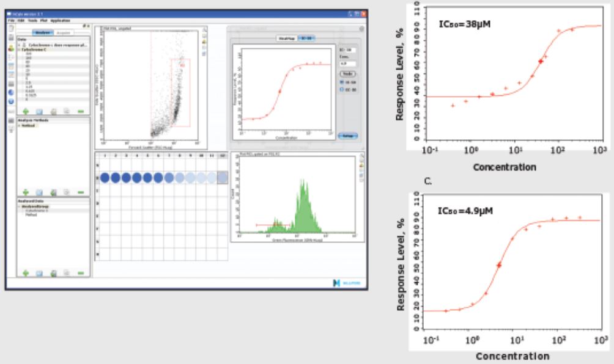The width and height of the screenshot is (614, 364).
Task: Switch to the HeatMap view button
Action: [x=286, y=38]
